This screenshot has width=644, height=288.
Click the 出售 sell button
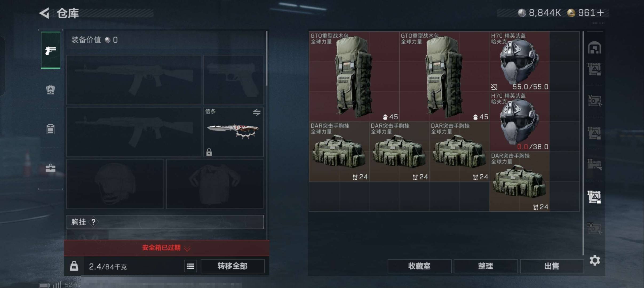pos(552,266)
